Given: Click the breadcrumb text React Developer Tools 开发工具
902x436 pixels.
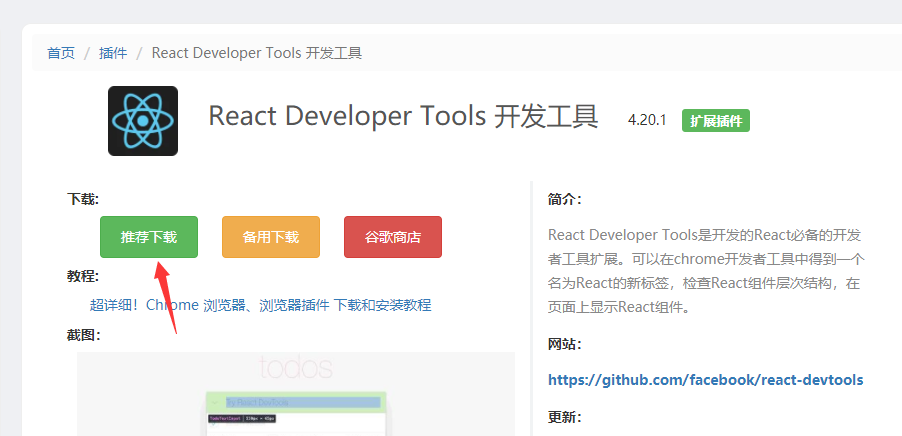Looking at the screenshot, I should 257,53.
